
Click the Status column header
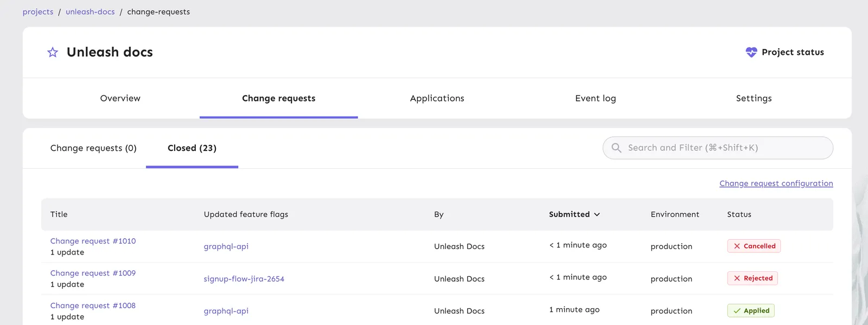click(739, 214)
